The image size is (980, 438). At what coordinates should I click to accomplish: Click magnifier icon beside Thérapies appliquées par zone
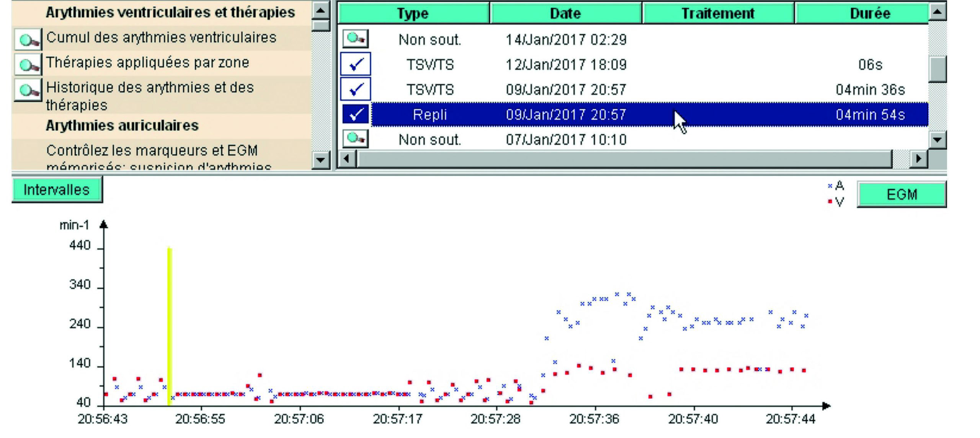click(28, 64)
